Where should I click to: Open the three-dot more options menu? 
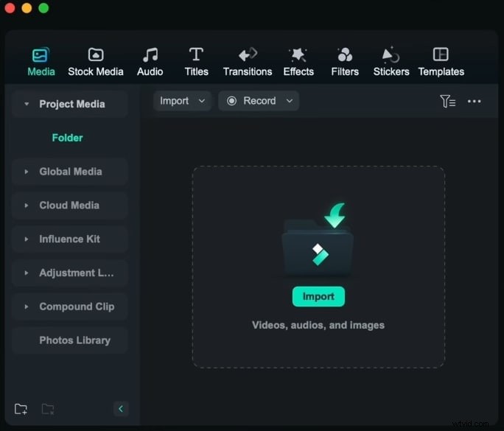[475, 101]
